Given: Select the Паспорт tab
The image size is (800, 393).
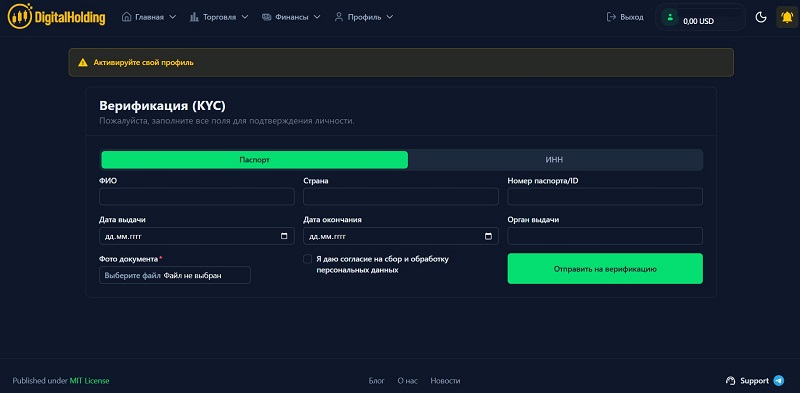Looking at the screenshot, I should click(255, 160).
